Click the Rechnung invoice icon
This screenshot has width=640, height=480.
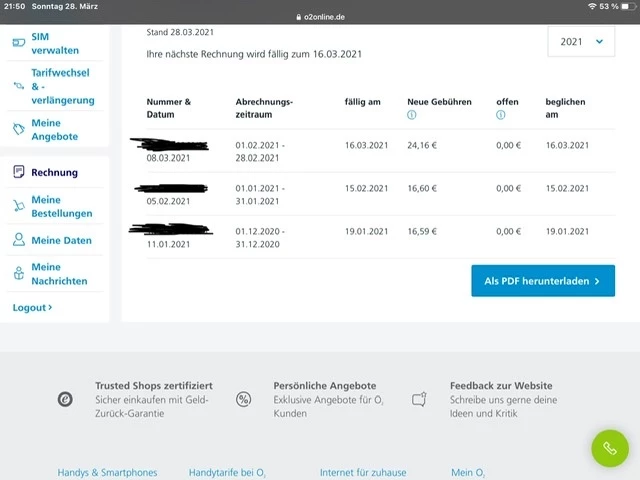[x=18, y=172]
